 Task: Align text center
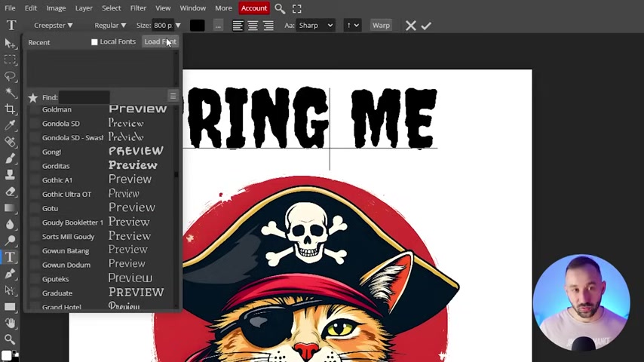[253, 26]
